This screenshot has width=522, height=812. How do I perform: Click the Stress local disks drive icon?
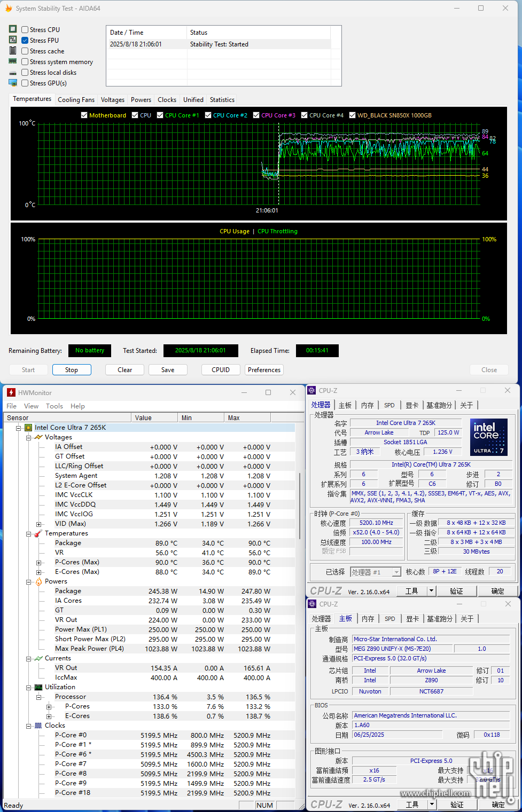[13, 73]
